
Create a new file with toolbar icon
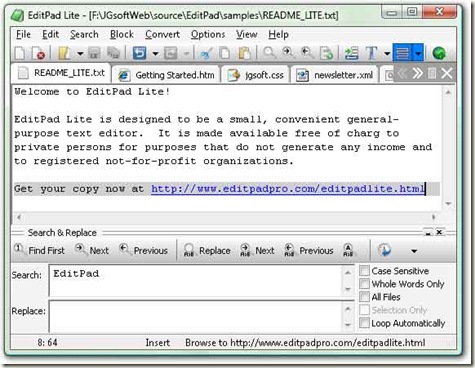[x=20, y=53]
